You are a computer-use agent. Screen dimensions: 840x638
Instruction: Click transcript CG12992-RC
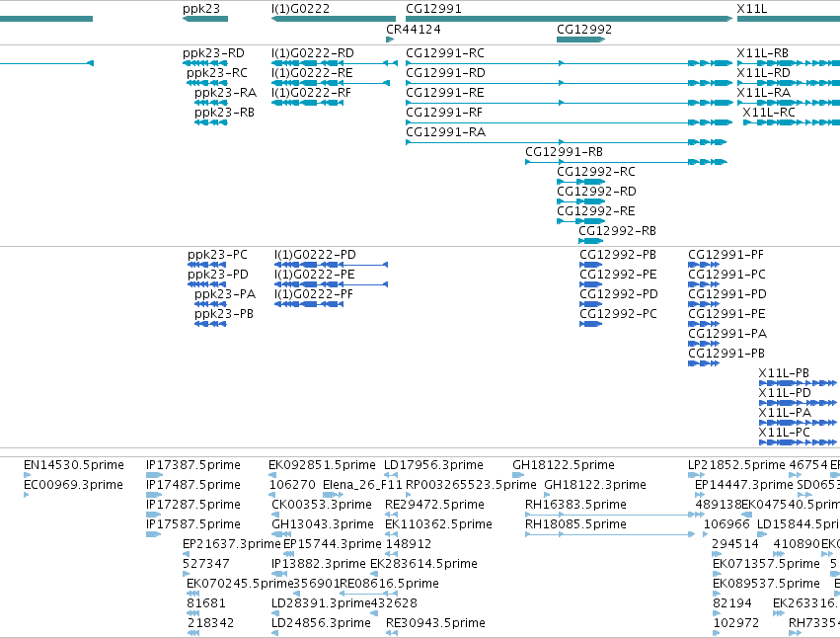(596, 172)
